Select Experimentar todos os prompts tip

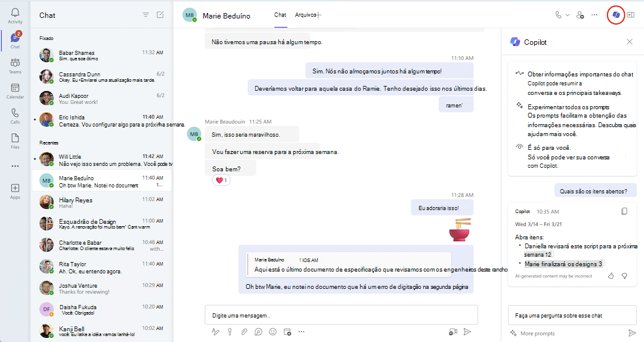click(568, 107)
